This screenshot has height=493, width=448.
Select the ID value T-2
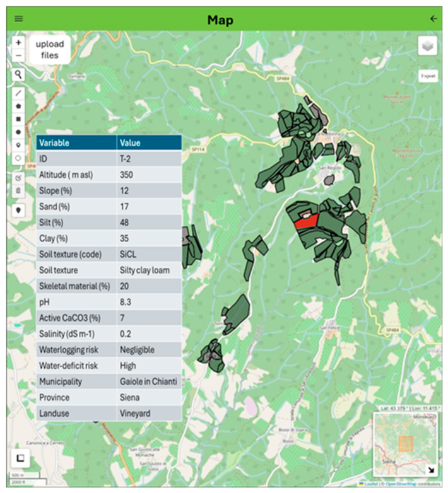(x=125, y=159)
